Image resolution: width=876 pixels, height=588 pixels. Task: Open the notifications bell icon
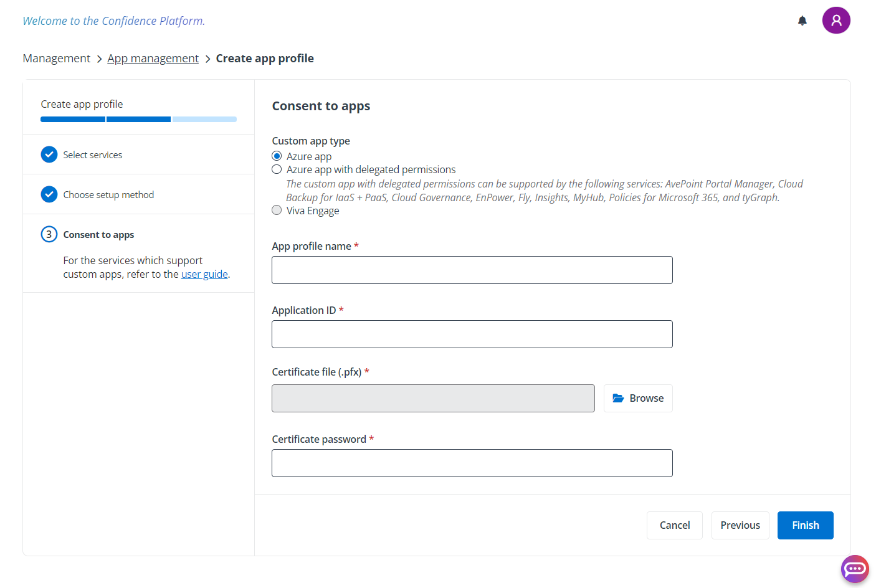click(x=802, y=20)
